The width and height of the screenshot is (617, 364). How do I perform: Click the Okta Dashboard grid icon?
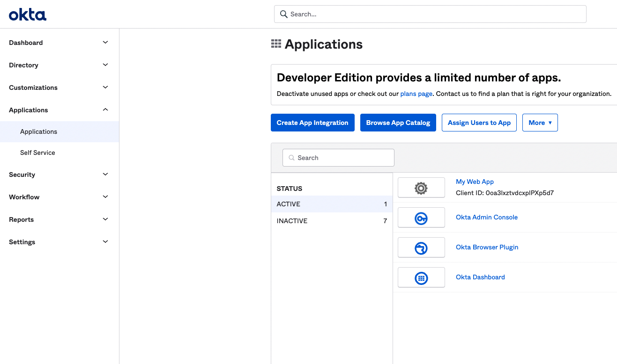click(421, 278)
